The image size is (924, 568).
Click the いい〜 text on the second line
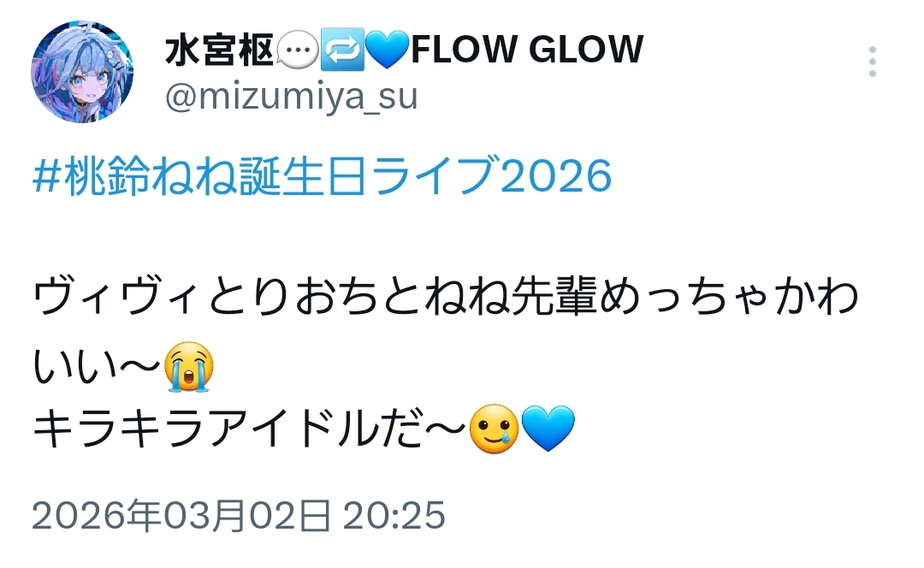[97, 366]
